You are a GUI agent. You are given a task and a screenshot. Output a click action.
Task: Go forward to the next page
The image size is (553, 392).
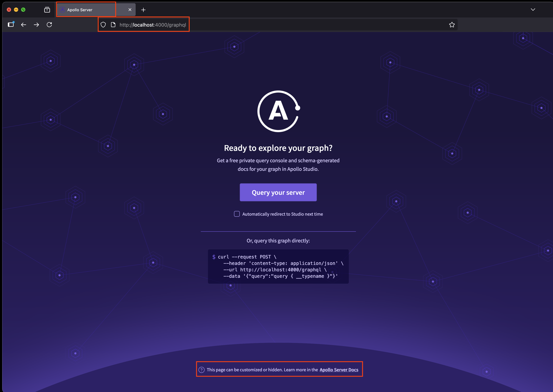[36, 25]
